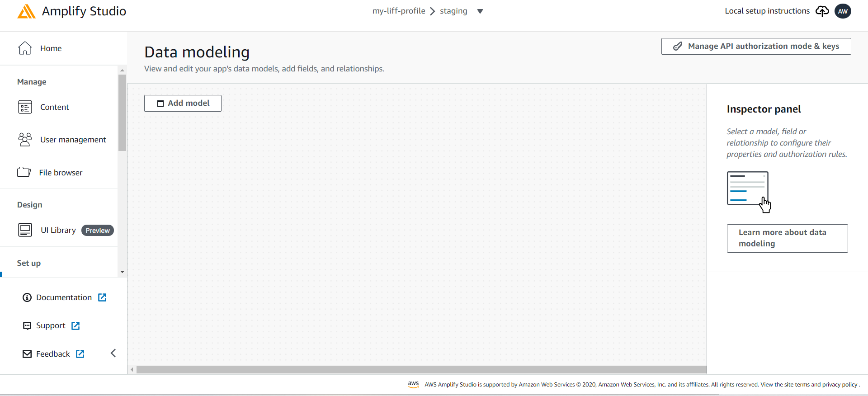Click the Home house icon
The width and height of the screenshot is (868, 396).
tap(25, 48)
